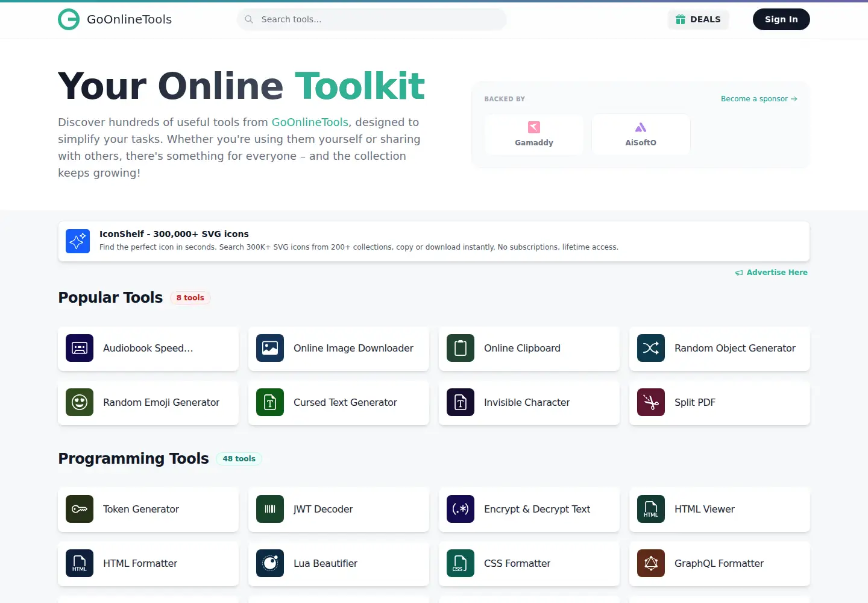The width and height of the screenshot is (868, 603).
Task: Open the Cursed Text Generator icon
Action: tap(270, 402)
